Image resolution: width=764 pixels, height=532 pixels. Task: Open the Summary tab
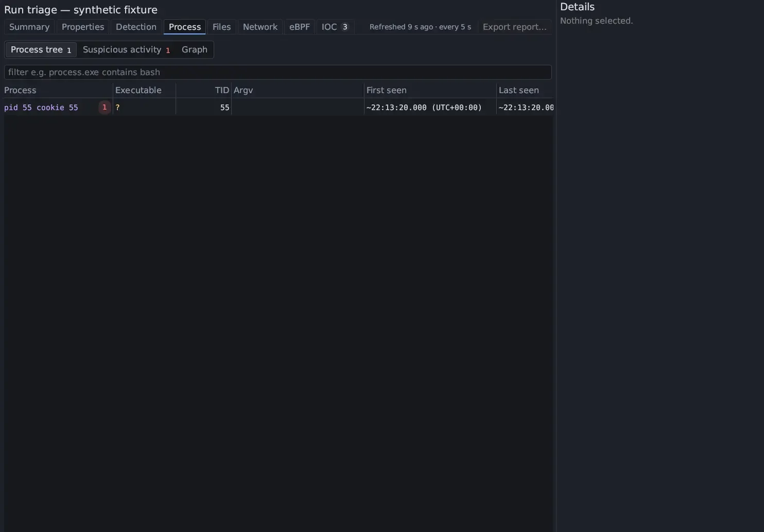click(x=29, y=27)
